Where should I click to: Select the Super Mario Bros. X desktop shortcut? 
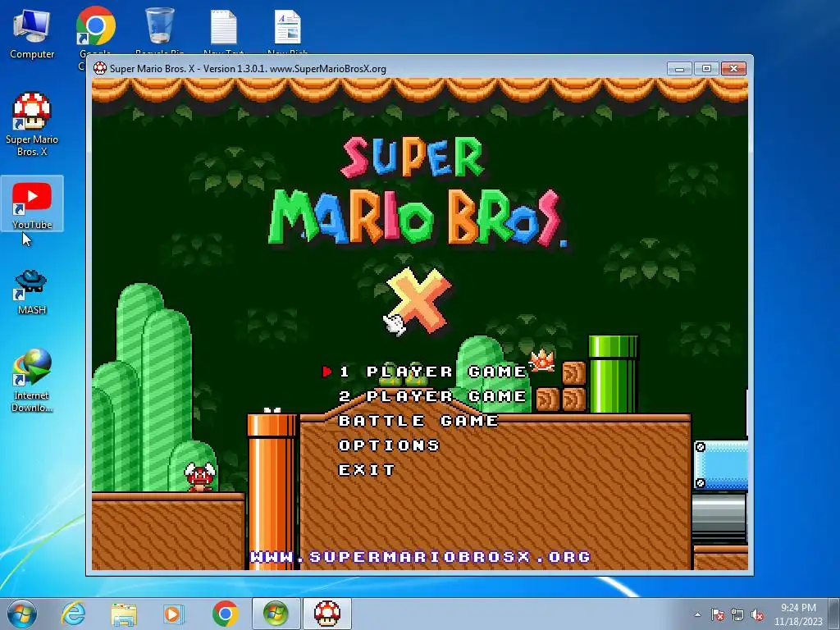click(32, 125)
